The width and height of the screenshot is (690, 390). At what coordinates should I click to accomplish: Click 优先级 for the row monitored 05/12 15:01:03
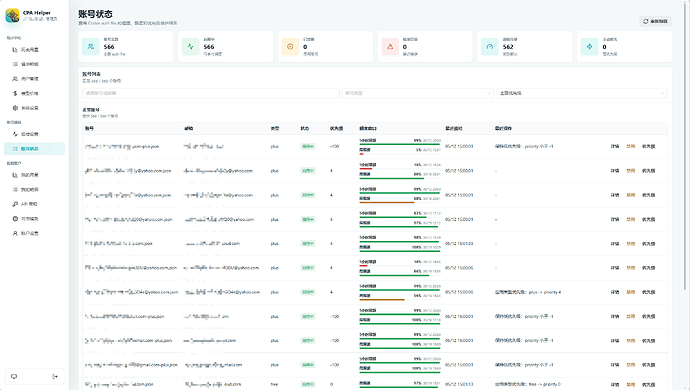tap(648, 243)
